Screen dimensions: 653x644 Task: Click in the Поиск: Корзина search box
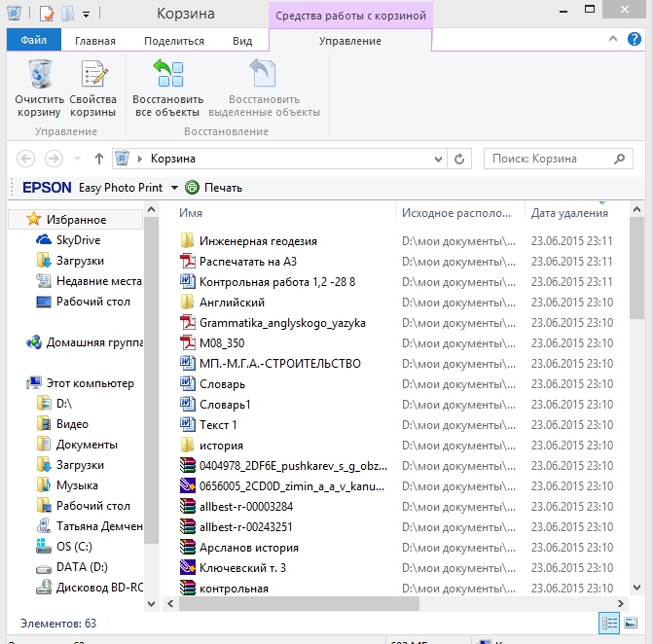(x=548, y=159)
